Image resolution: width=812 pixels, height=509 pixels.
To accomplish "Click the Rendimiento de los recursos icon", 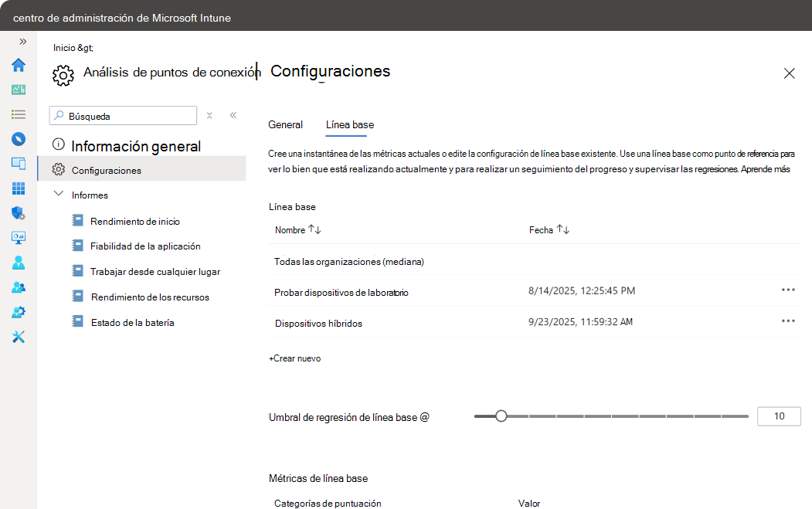I will tap(77, 296).
